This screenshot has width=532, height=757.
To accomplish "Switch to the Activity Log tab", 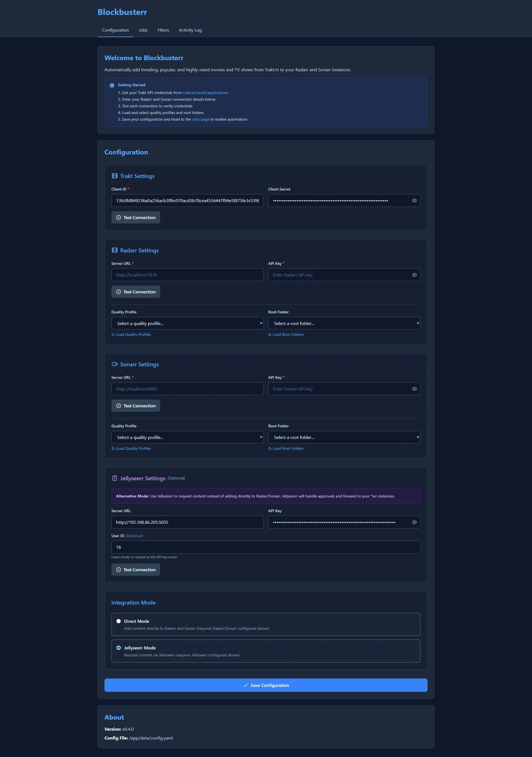I will tap(190, 30).
